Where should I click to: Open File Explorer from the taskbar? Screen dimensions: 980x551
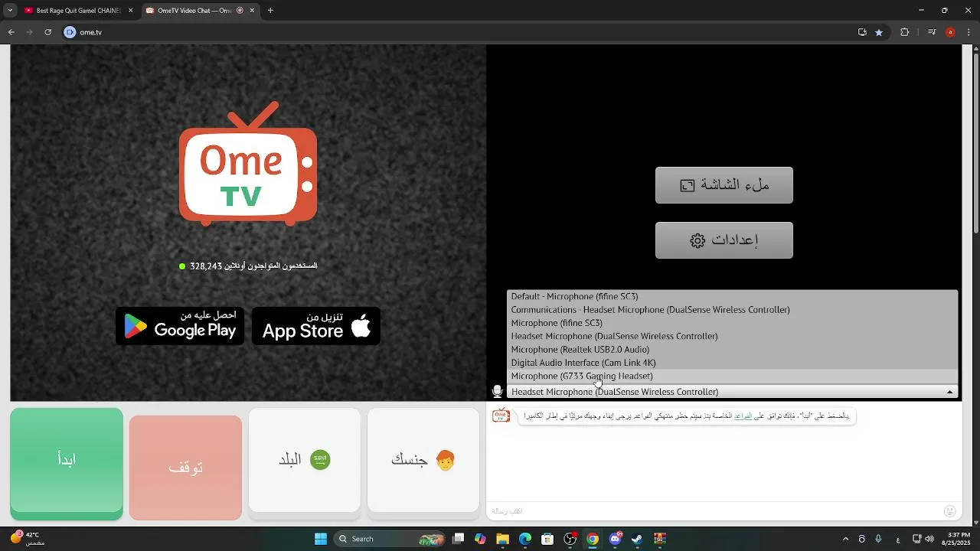[502, 539]
